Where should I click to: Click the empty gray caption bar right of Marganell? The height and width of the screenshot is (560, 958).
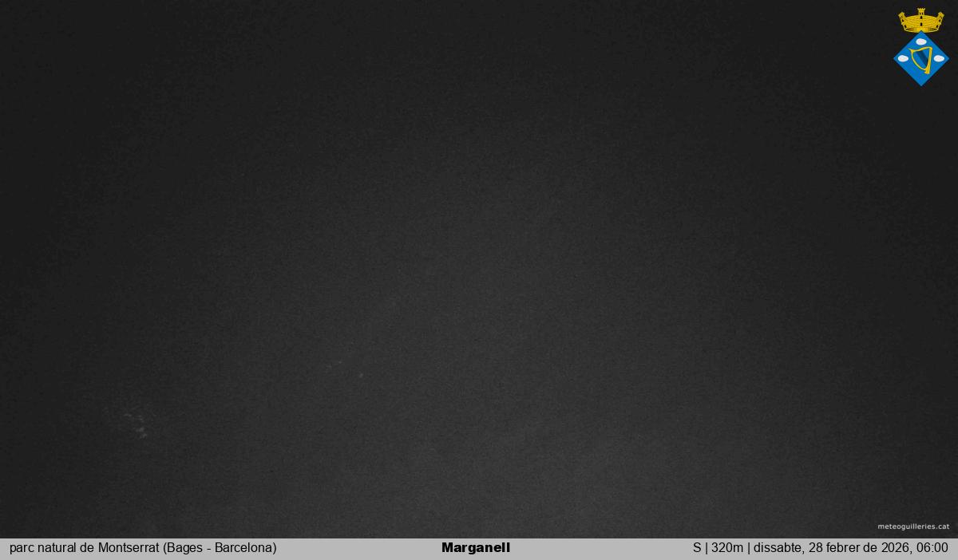pos(599,548)
